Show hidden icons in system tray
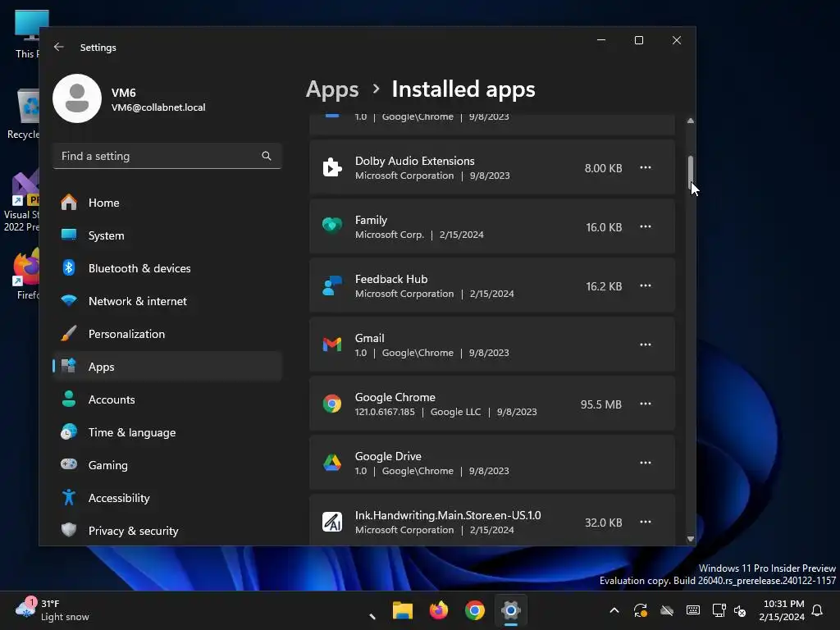Screen dimensions: 840x630 point(614,610)
